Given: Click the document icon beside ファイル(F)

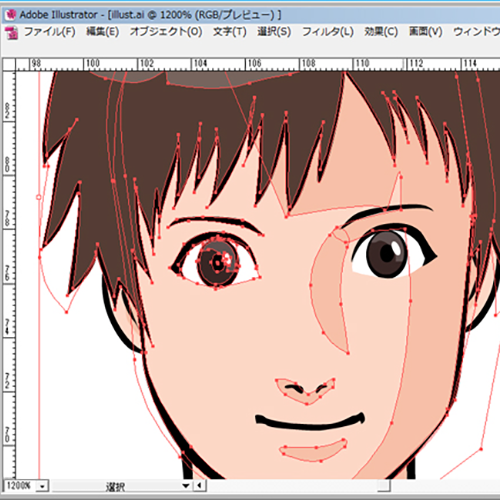Looking at the screenshot, I should [12, 33].
